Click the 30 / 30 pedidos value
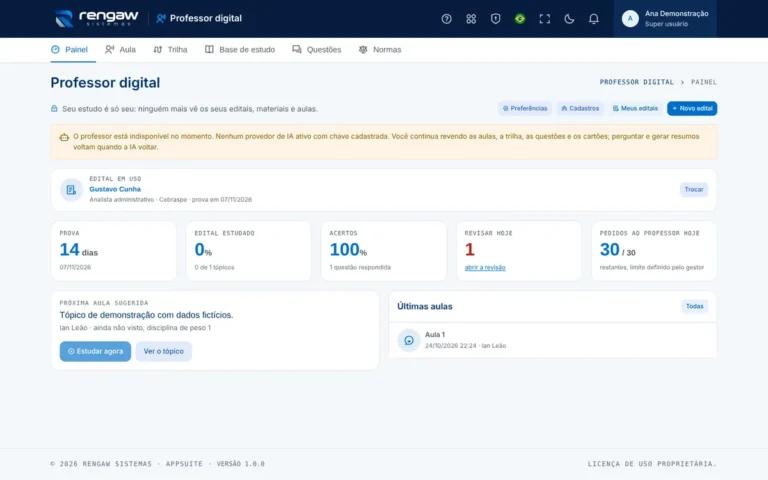This screenshot has width=768, height=480. tap(617, 250)
